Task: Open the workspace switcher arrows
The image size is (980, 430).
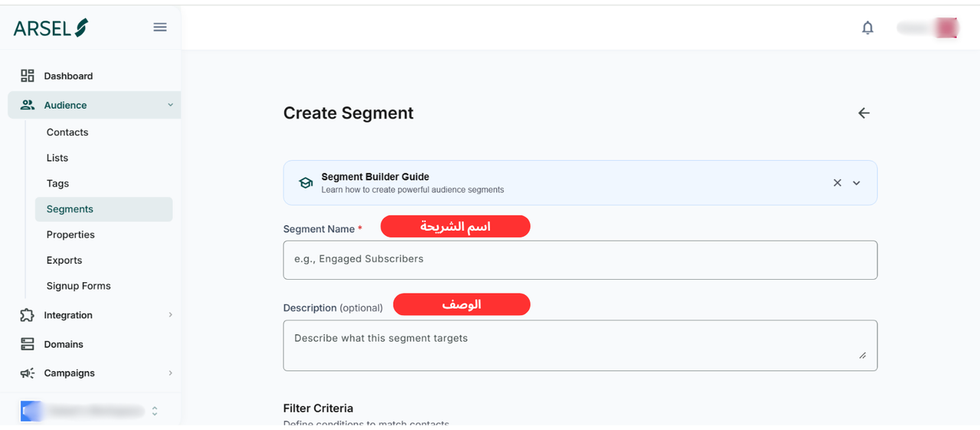Action: tap(155, 411)
